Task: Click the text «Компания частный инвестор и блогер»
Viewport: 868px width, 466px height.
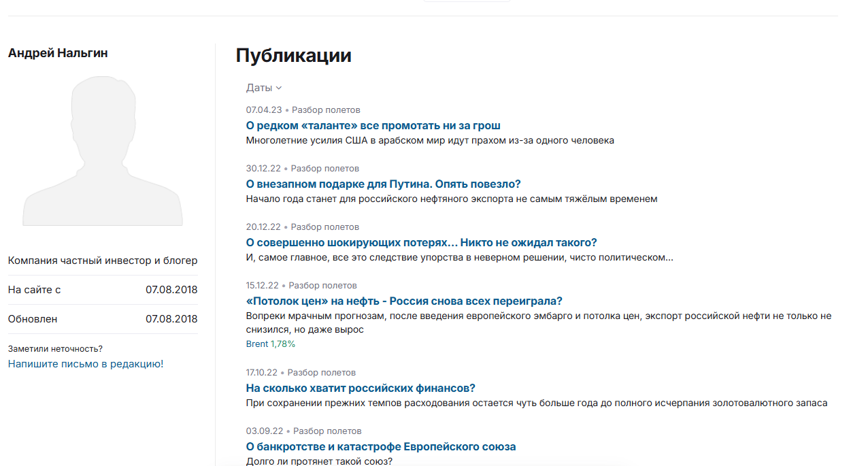Action: (x=103, y=261)
